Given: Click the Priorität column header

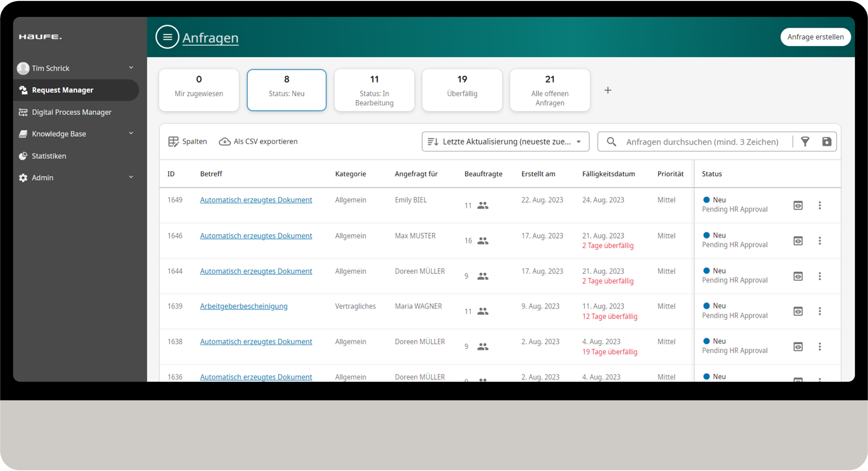Looking at the screenshot, I should tap(670, 174).
